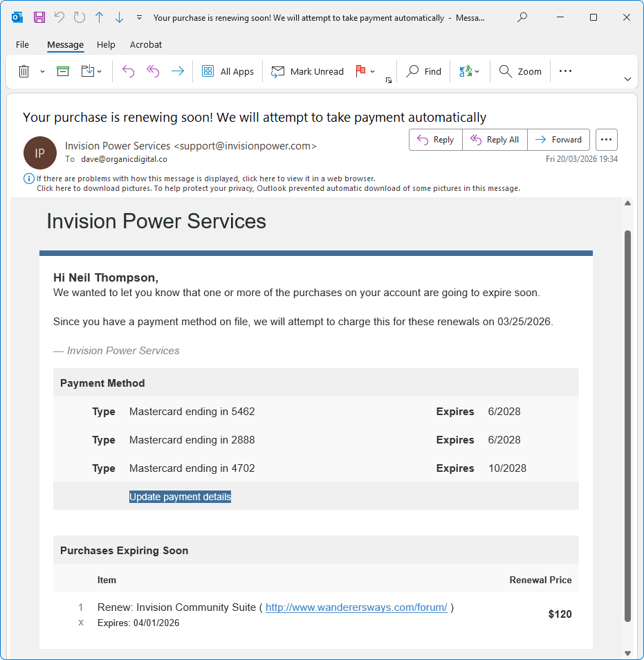The width and height of the screenshot is (644, 660).
Task: Archive this message using the ribbon icon
Action: (x=63, y=71)
